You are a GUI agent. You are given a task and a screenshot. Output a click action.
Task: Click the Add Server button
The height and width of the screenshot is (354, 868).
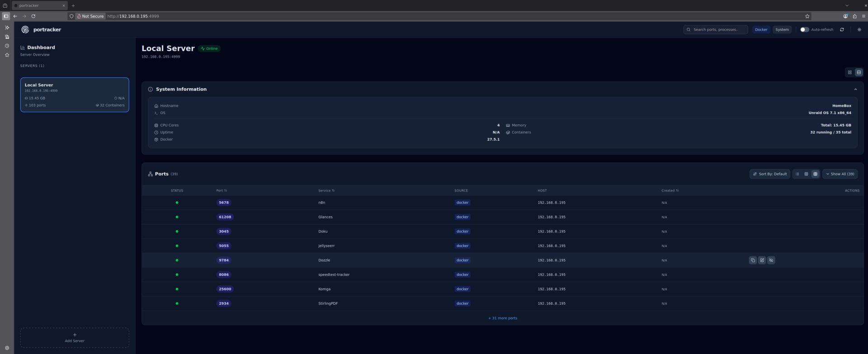coord(75,338)
